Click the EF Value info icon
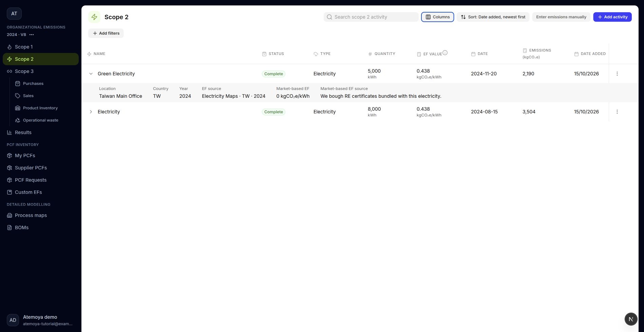644x332 pixels. pyautogui.click(x=445, y=53)
